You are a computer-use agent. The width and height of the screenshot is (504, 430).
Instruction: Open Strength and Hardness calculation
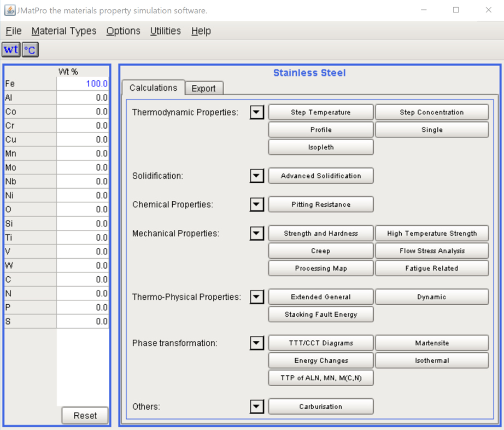point(321,233)
